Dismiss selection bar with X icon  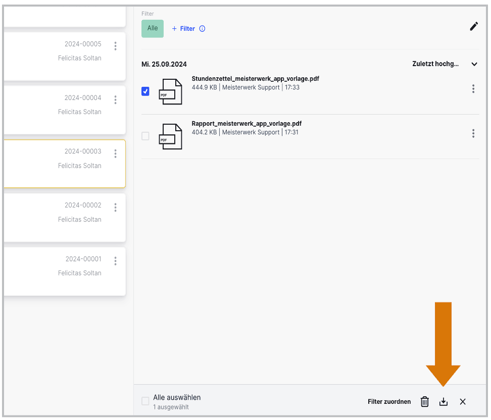click(x=462, y=402)
